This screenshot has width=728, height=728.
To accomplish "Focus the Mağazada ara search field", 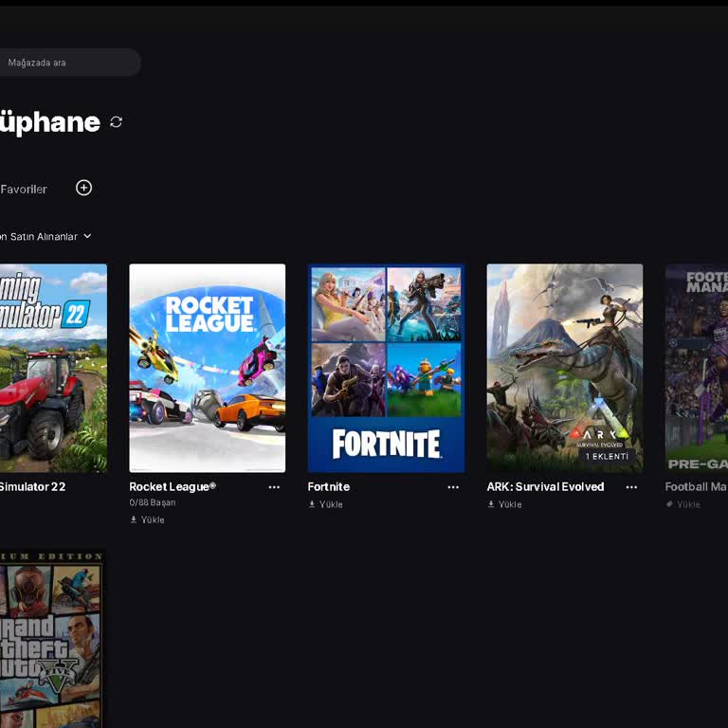I will [x=69, y=63].
